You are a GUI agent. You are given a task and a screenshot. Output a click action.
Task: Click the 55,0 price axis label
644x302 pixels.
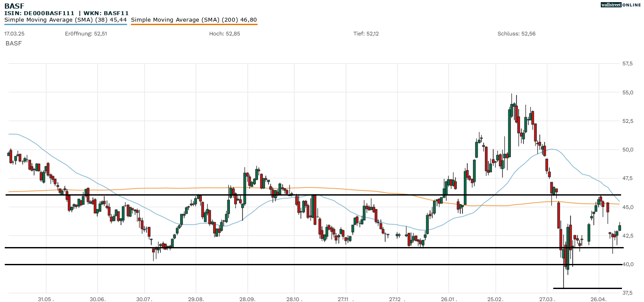[x=628, y=93]
